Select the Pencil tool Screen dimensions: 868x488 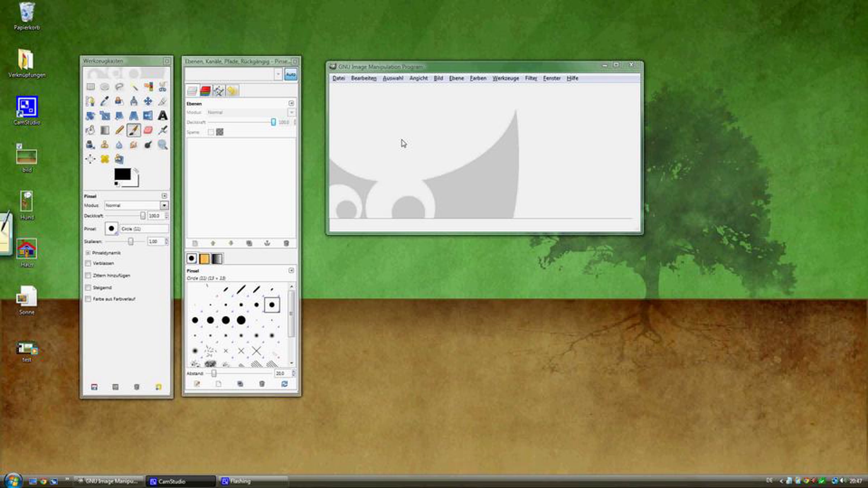click(x=119, y=130)
